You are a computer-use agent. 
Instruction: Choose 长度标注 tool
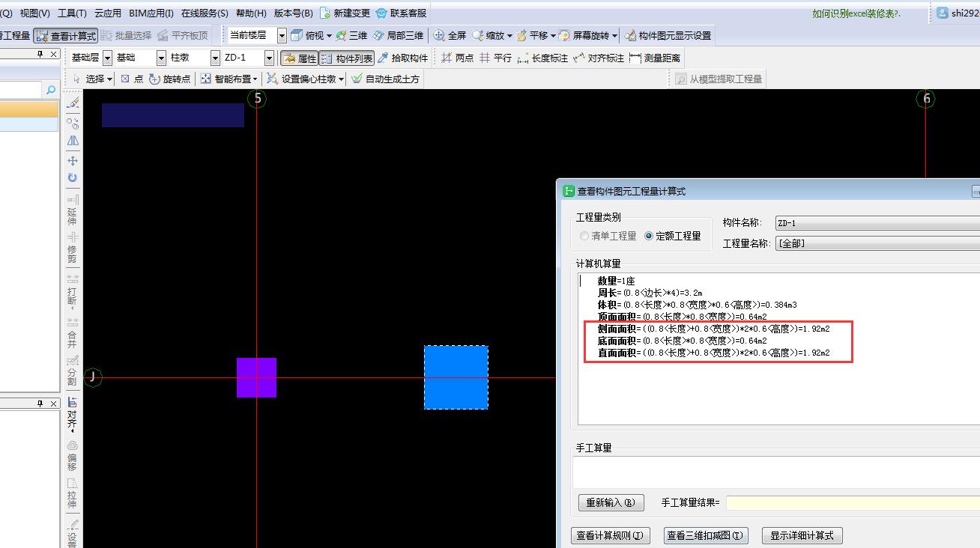pos(542,58)
